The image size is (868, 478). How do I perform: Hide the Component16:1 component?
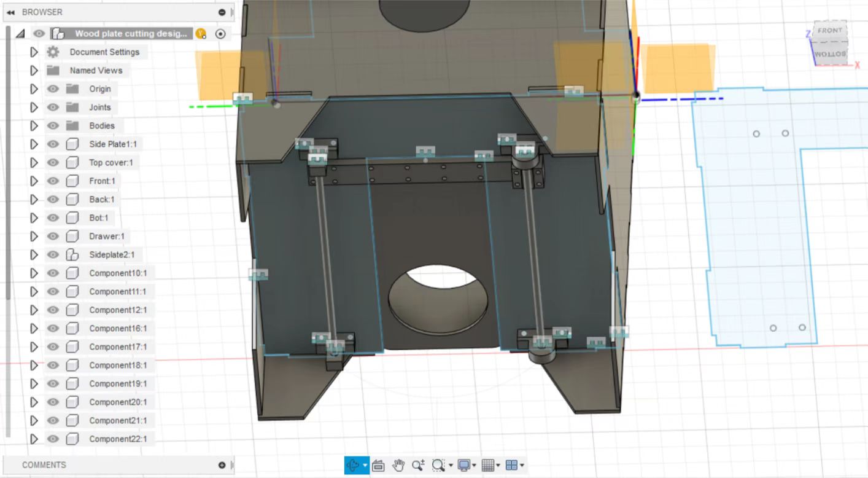coord(53,328)
